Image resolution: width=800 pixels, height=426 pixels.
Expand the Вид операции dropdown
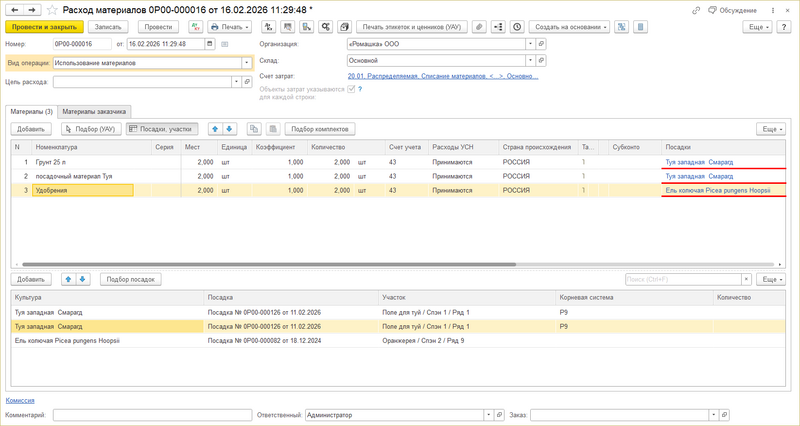tap(246, 62)
